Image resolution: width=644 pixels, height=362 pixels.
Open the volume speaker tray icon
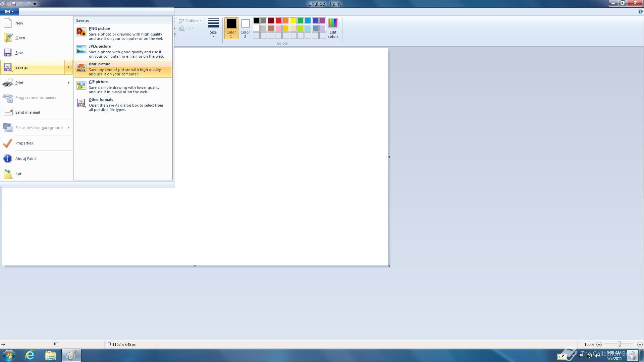click(x=597, y=356)
